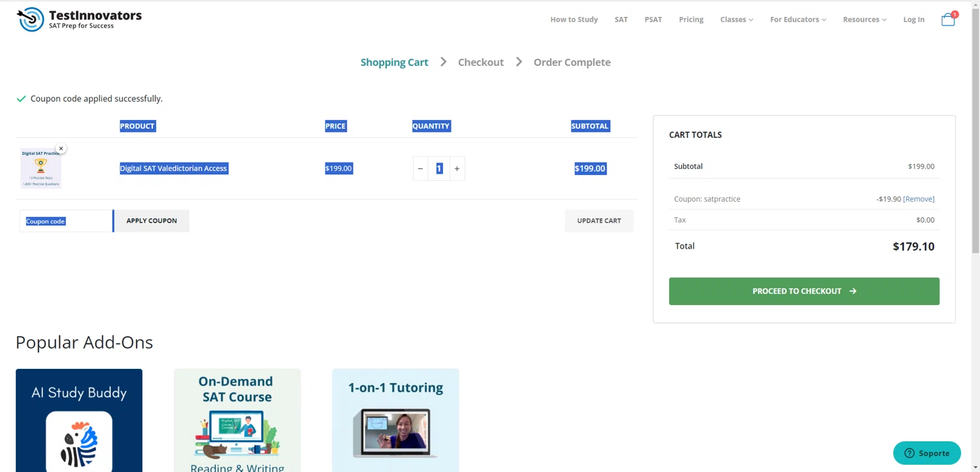980x472 pixels.
Task: Click the Order Complete step
Action: pyautogui.click(x=572, y=62)
